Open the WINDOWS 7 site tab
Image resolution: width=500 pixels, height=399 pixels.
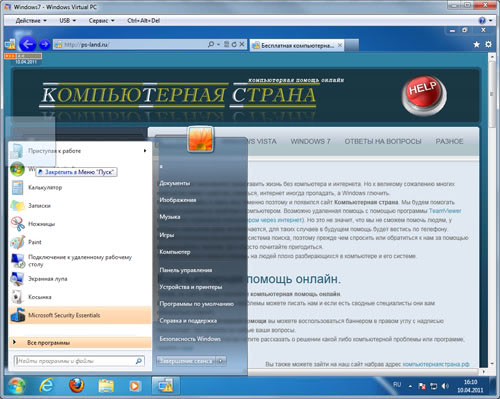click(310, 141)
